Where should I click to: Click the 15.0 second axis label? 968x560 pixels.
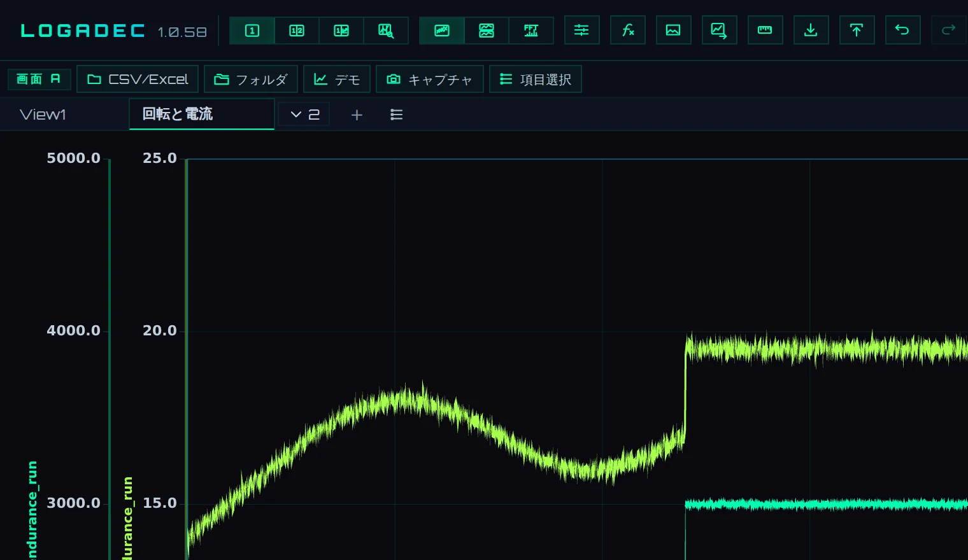159,503
